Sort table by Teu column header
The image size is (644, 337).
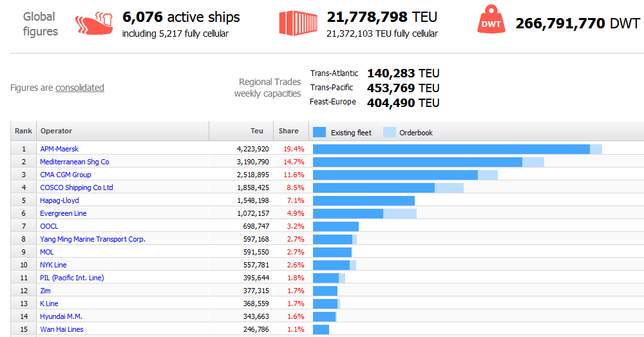click(256, 131)
